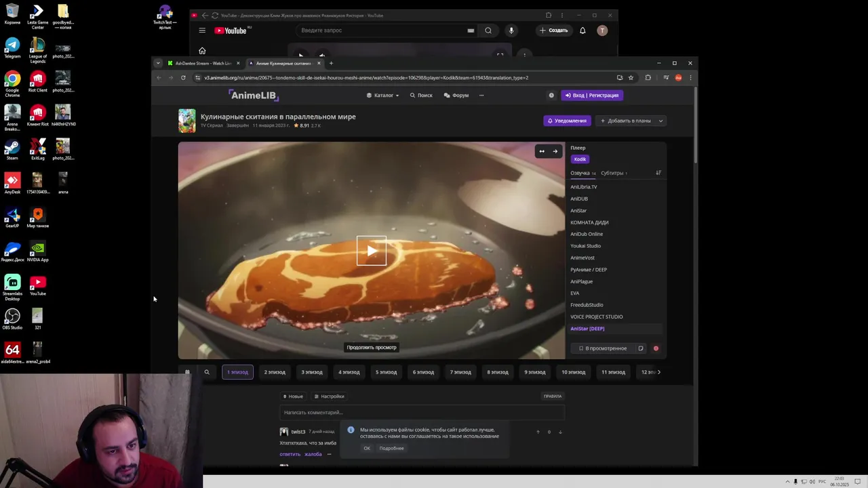868x488 pixels.
Task: Open Форум in AnimeLIB navbar
Action: click(x=456, y=96)
